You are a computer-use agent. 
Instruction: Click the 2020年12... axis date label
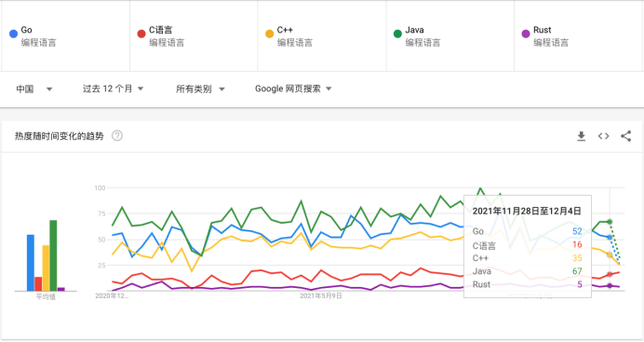(x=112, y=296)
